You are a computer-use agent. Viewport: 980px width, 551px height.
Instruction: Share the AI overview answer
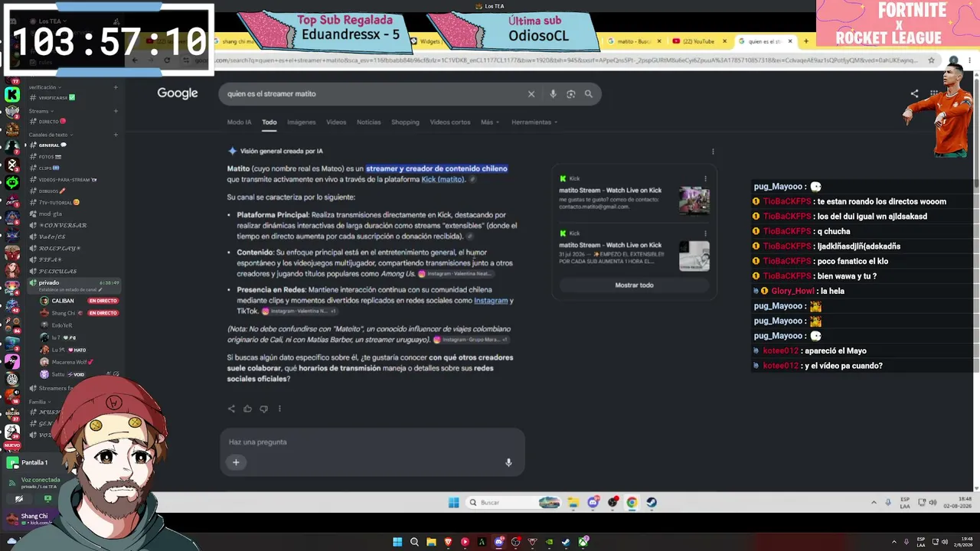coord(231,409)
